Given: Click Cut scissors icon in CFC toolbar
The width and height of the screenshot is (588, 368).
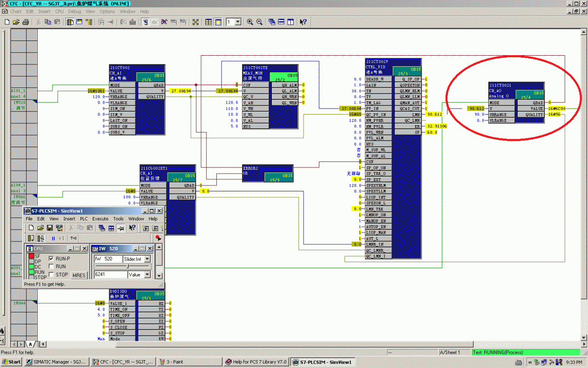Looking at the screenshot, I should point(38,22).
